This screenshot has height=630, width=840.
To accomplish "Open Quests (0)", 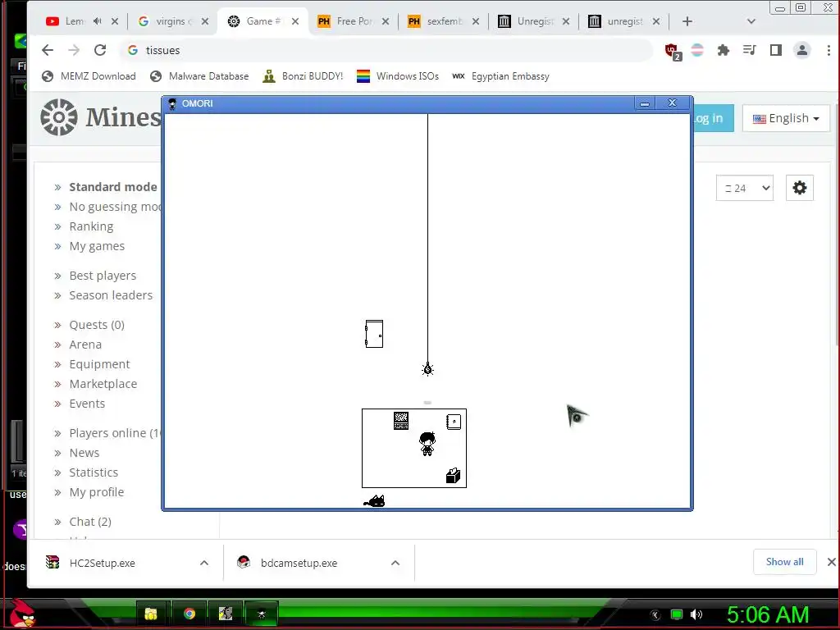I will pyautogui.click(x=97, y=325).
